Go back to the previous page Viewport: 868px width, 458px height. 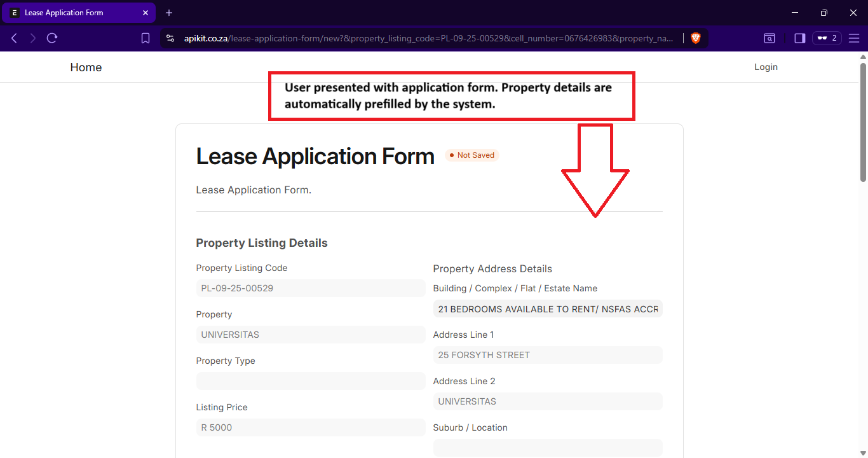click(x=14, y=38)
